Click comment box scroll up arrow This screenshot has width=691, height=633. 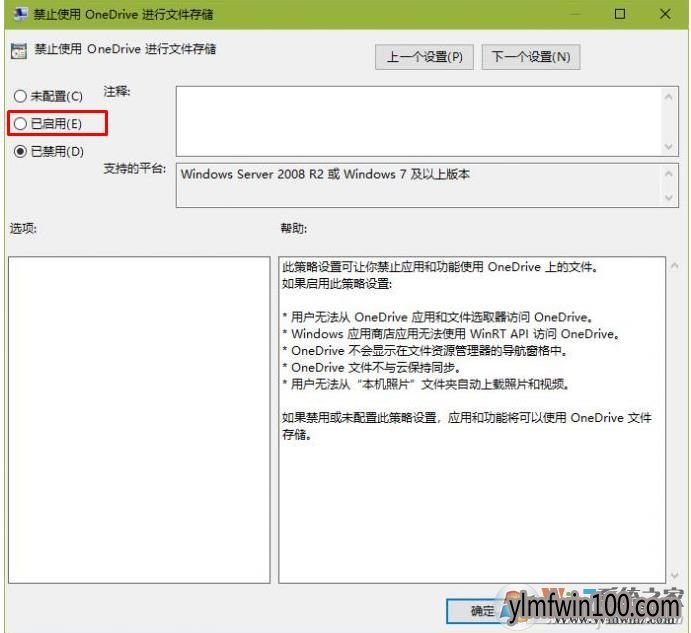point(669,97)
